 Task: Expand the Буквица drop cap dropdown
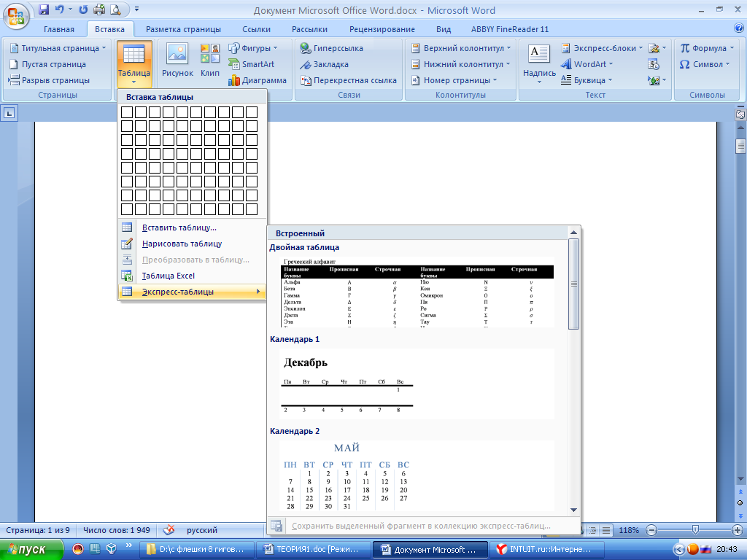(x=587, y=80)
